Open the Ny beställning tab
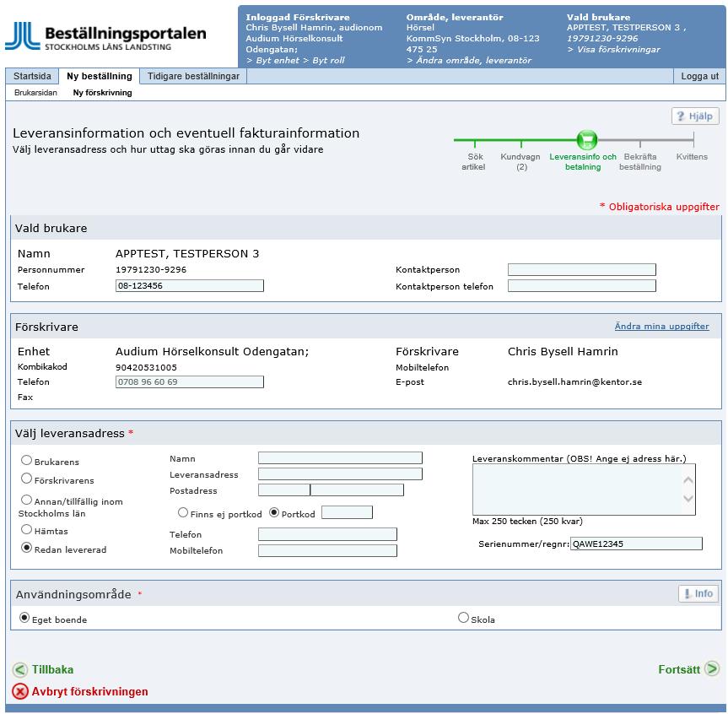Viewport: 728px width, 714px height. tap(100, 76)
